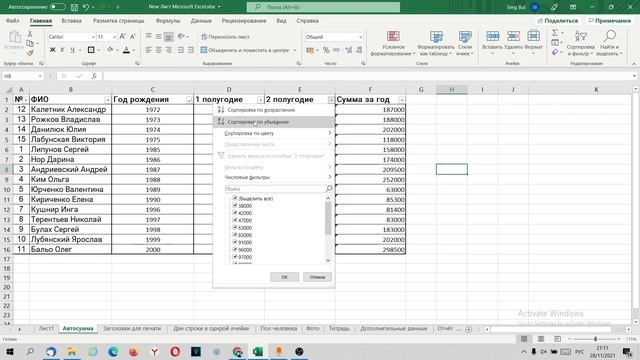Click the Поделиться share button
The width and height of the screenshot is (640, 360).
pyautogui.click(x=558, y=20)
